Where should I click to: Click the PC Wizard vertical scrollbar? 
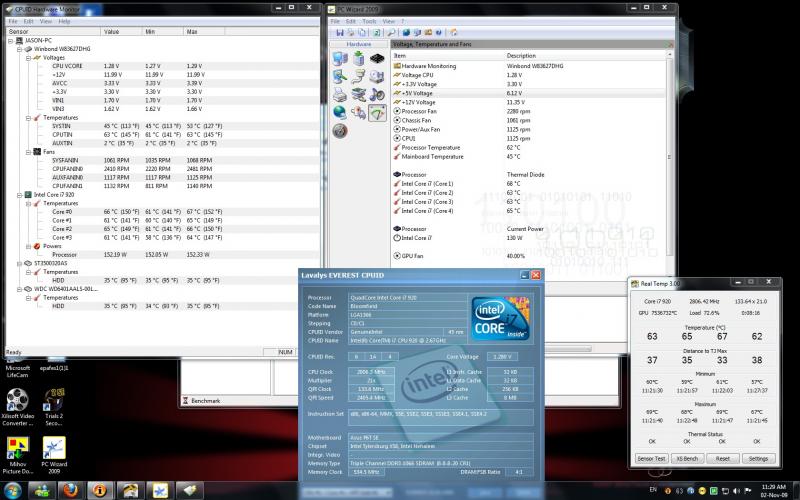pos(670,157)
